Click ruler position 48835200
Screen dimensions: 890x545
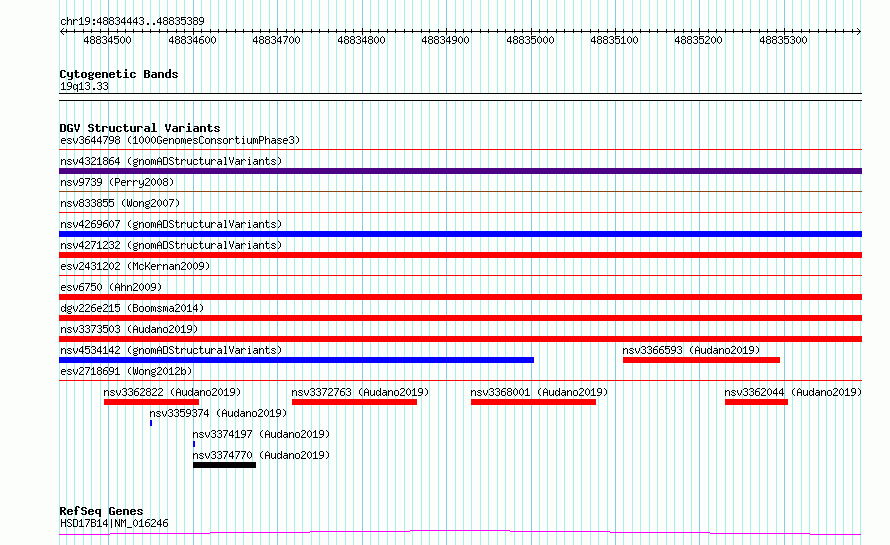[699, 40]
